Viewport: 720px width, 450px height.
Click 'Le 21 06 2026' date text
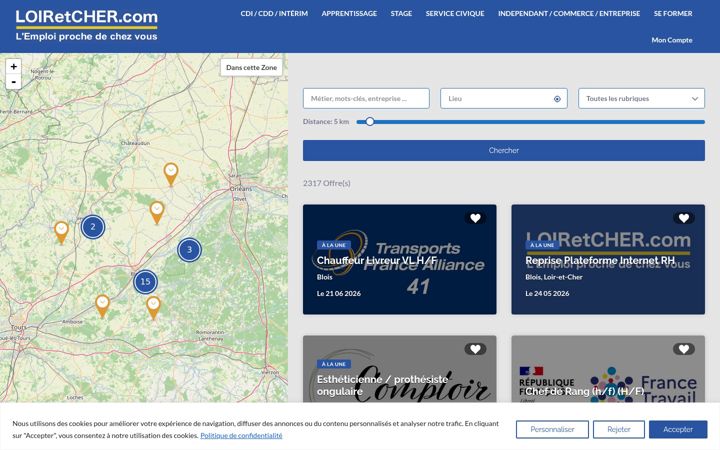pyautogui.click(x=339, y=293)
